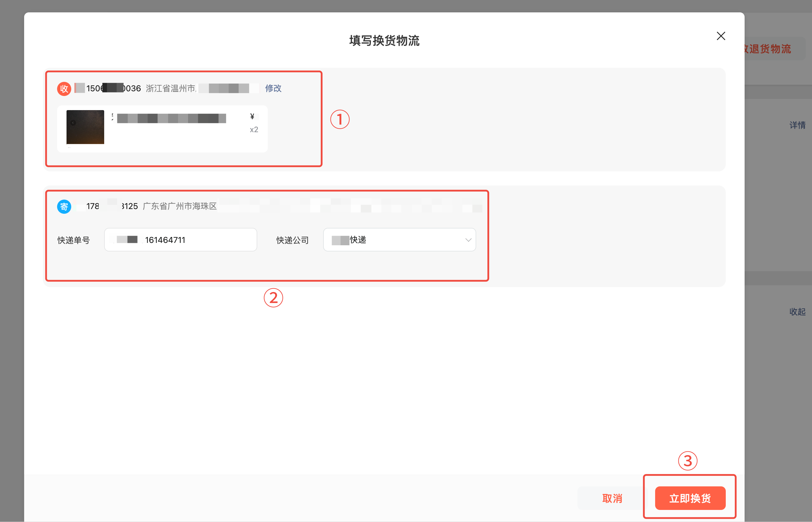Click the 广东省广州市海珠区 sender address text

pyautogui.click(x=180, y=206)
